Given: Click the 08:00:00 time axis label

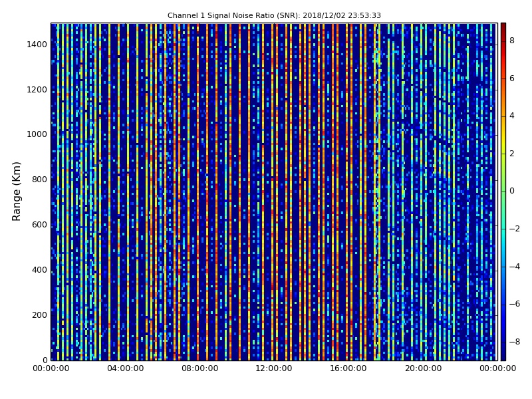Looking at the screenshot, I should (199, 368).
